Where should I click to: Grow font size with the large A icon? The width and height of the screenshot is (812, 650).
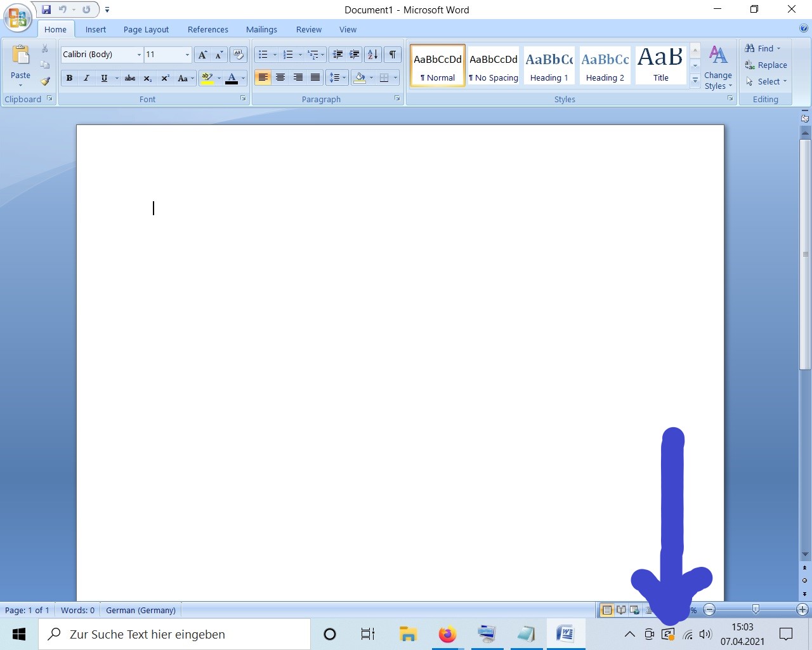coord(202,55)
